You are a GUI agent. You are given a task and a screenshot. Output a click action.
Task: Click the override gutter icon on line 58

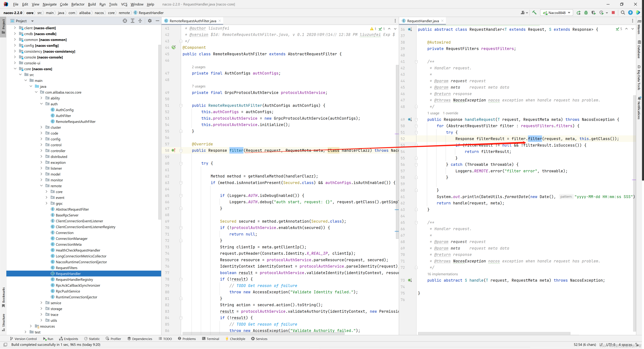tap(174, 150)
